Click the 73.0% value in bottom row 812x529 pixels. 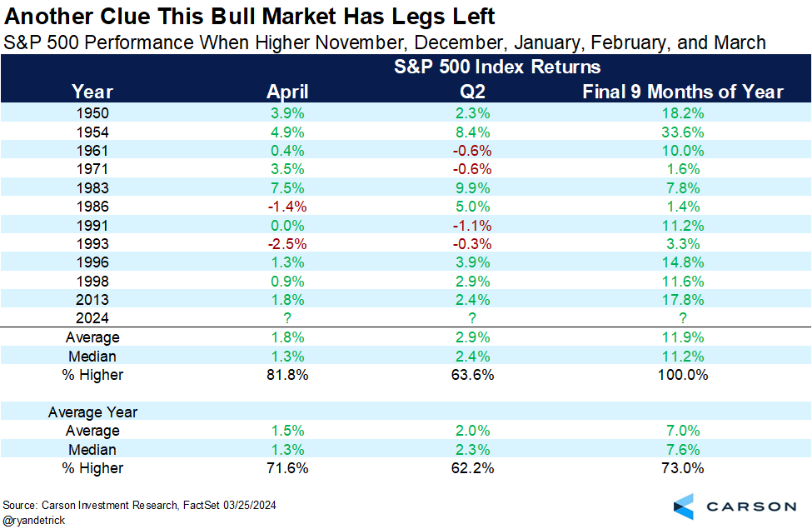[683, 468]
